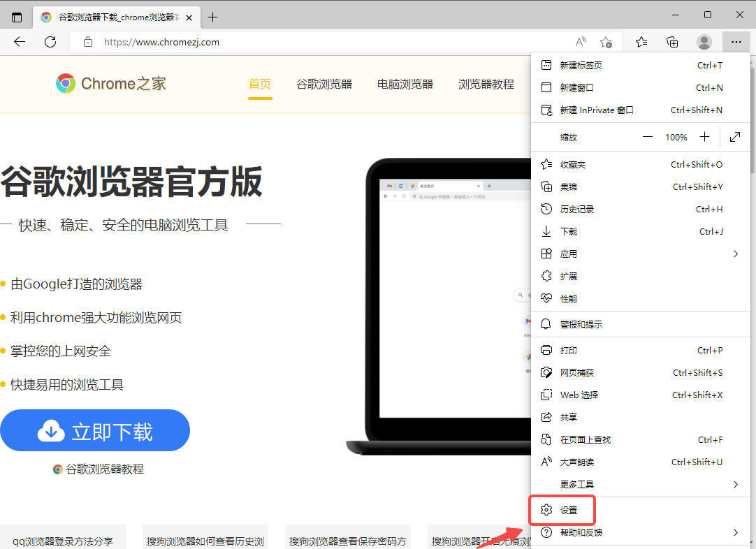Open 设置 from the menu
Image resolution: width=756 pixels, height=549 pixels.
click(640, 510)
